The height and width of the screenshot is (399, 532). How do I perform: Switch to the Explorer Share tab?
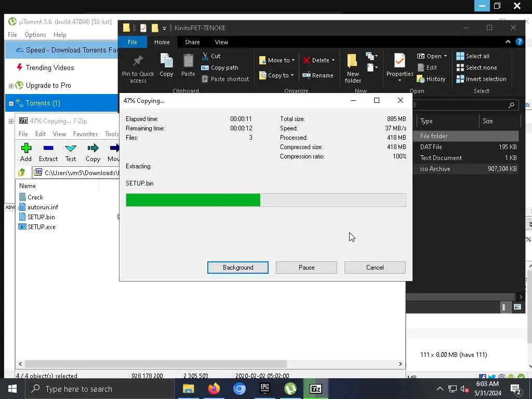(x=192, y=42)
